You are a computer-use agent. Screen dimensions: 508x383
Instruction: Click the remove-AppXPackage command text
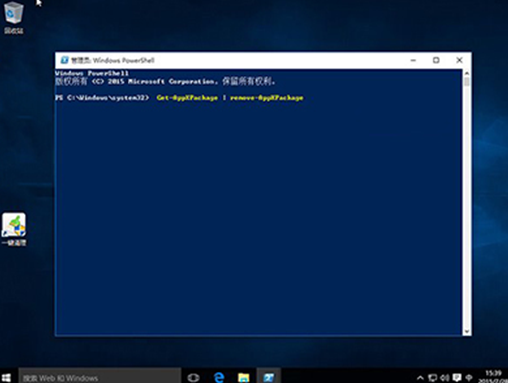pos(267,98)
